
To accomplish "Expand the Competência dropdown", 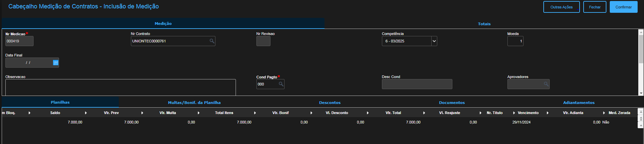I will (x=434, y=41).
